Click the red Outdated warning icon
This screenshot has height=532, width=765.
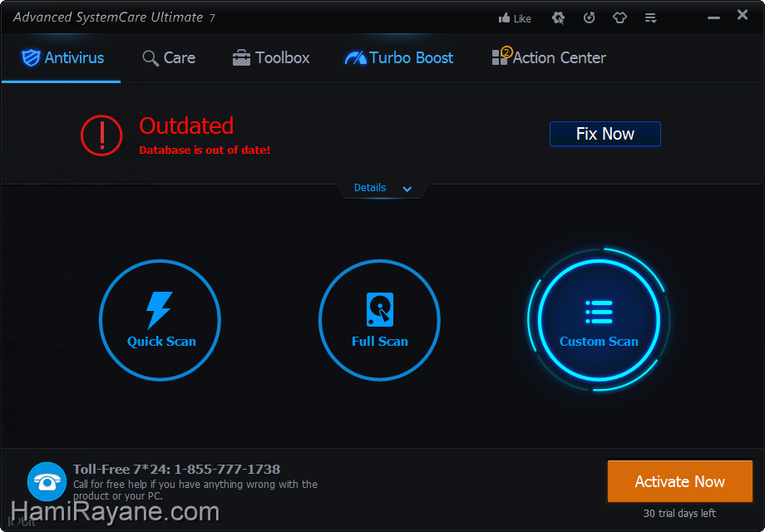coord(101,135)
